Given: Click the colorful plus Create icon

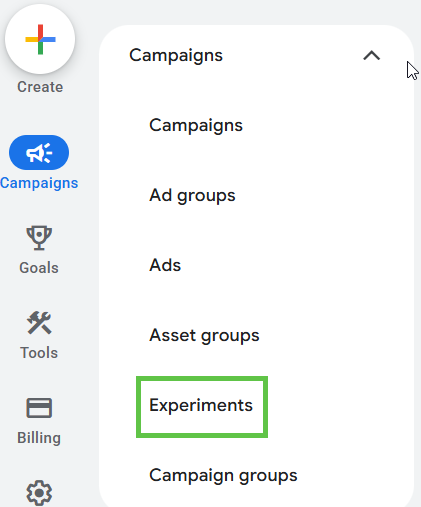Looking at the screenshot, I should click(40, 39).
